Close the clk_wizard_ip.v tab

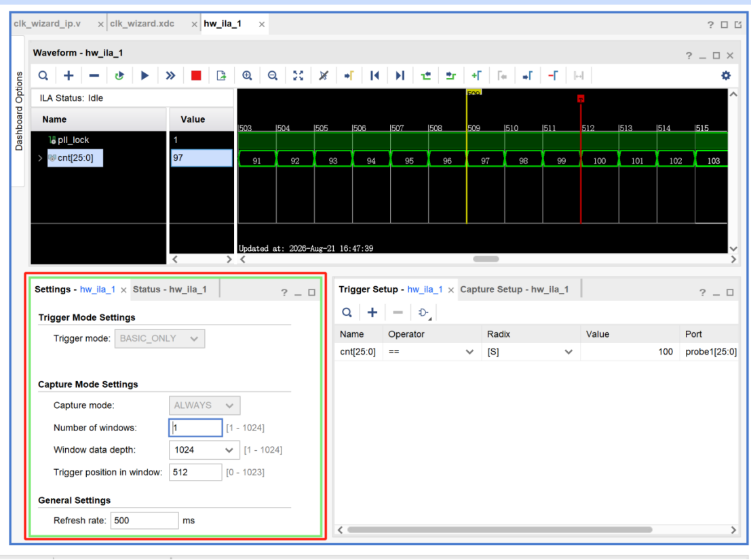pyautogui.click(x=100, y=24)
